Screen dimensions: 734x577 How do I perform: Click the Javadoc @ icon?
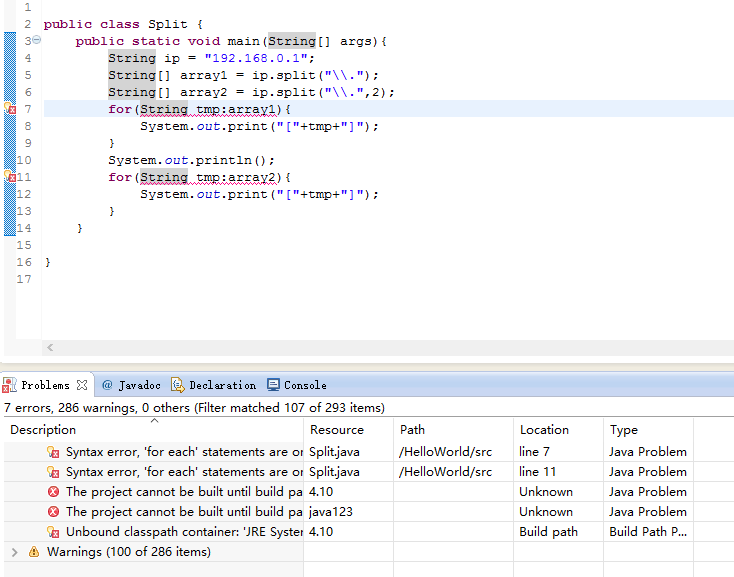[107, 385]
